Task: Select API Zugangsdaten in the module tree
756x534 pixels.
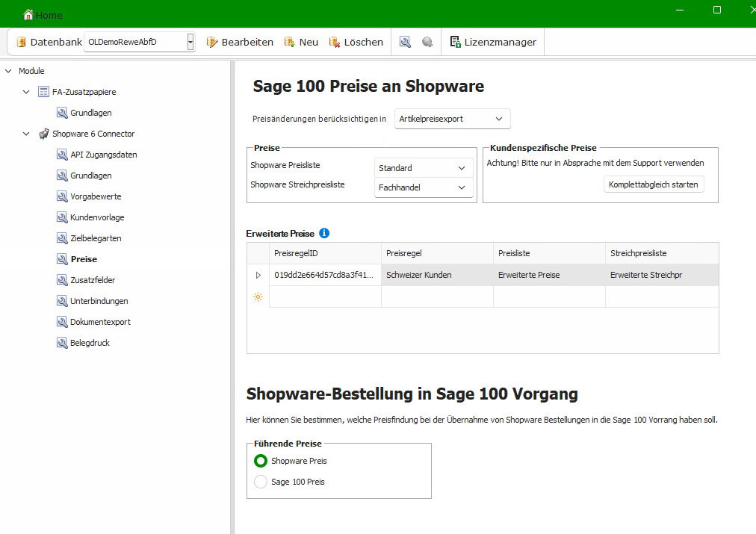Action: pos(104,155)
